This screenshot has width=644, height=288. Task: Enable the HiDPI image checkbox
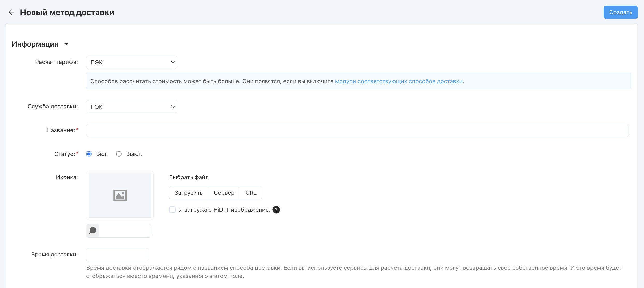tap(172, 210)
